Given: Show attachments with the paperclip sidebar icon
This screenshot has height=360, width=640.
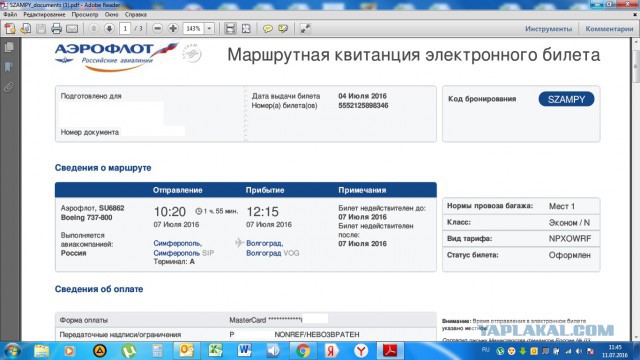Looking at the screenshot, I should point(9,87).
